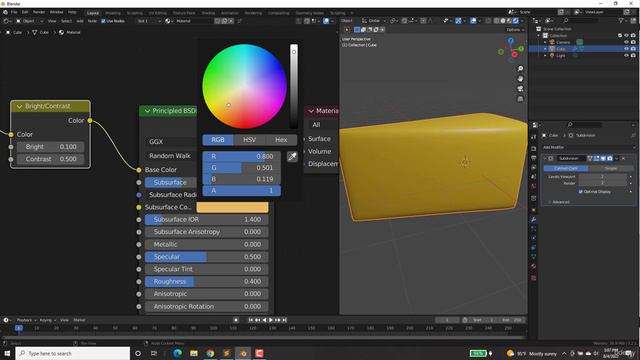Toggle Optimal Display checkbox
640x360 pixels.
580,191
